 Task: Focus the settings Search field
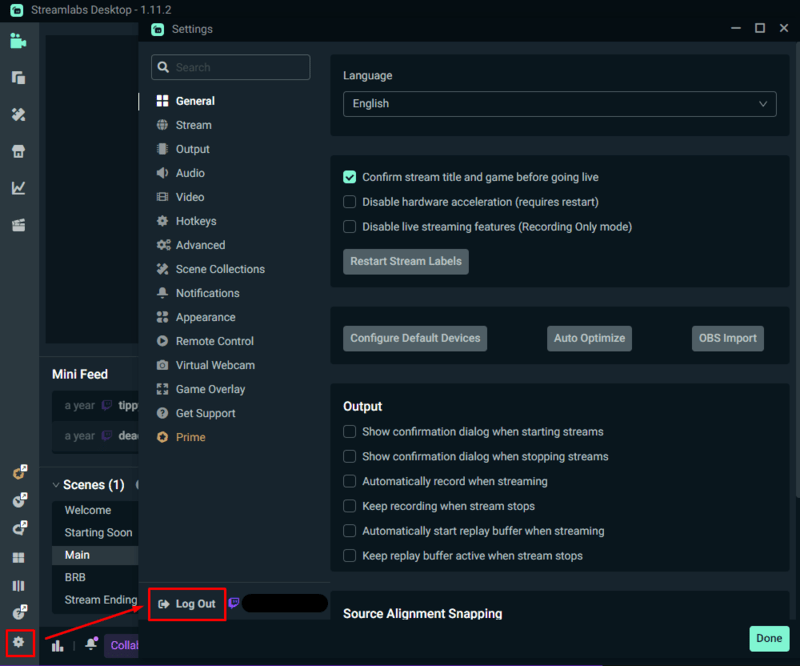(x=231, y=67)
